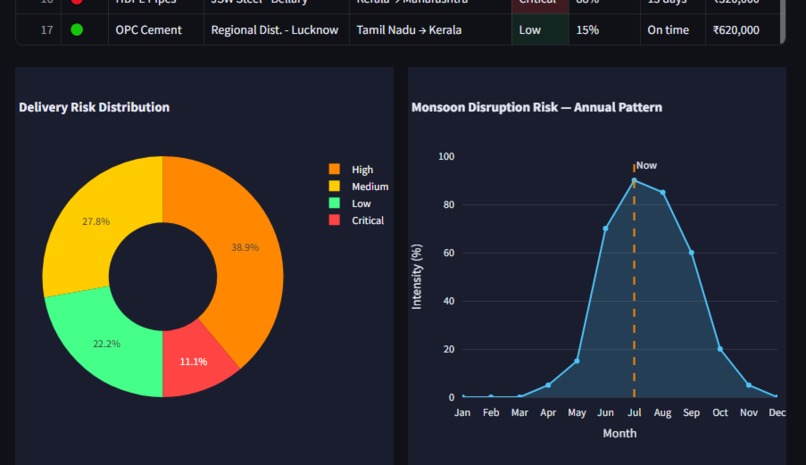Toggle the Medium legend yellow swatch
Screen dimensions: 806x465
tap(334, 186)
